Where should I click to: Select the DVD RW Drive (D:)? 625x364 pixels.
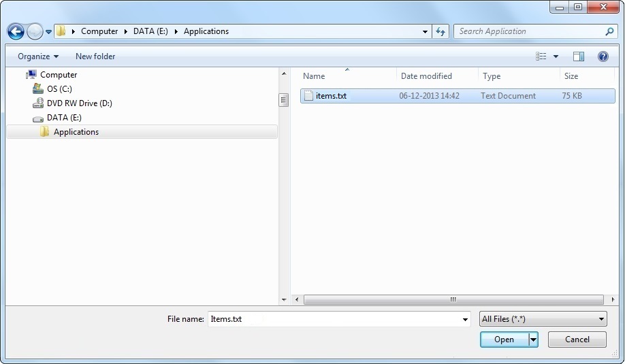click(x=79, y=103)
